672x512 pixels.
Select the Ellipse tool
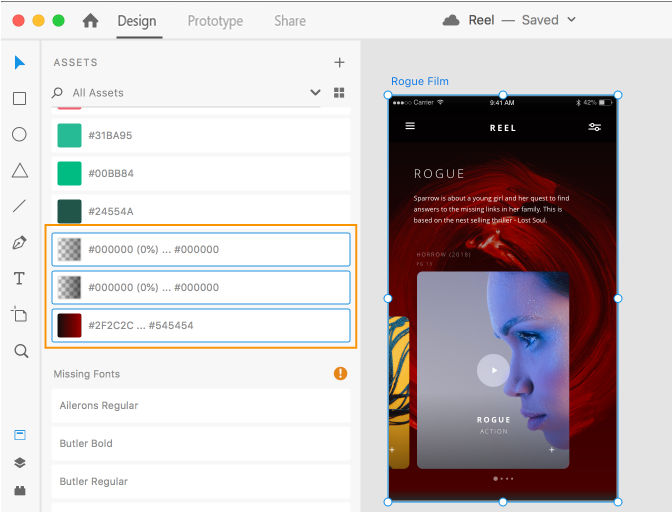tap(19, 135)
